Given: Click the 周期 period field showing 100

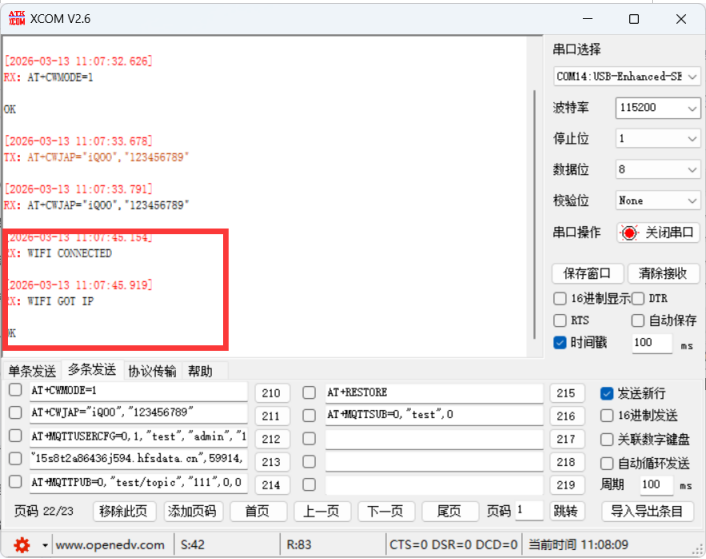Looking at the screenshot, I should click(x=656, y=485).
